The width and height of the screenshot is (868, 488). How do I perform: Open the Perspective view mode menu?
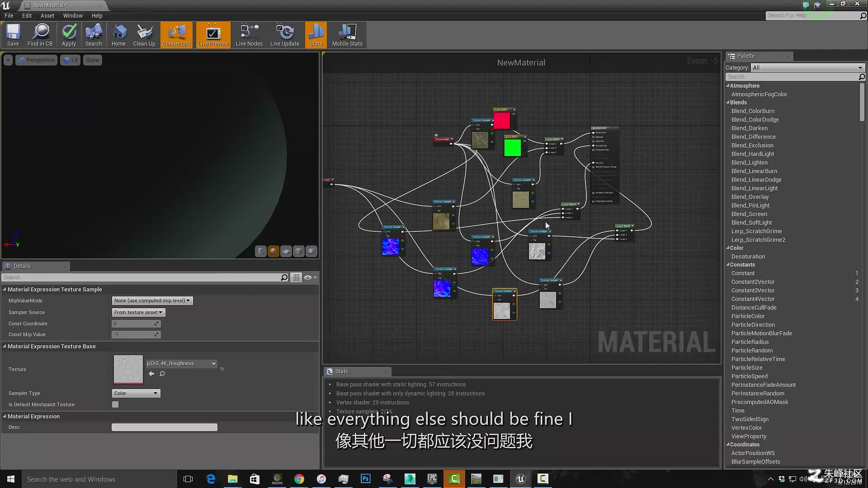pos(36,60)
